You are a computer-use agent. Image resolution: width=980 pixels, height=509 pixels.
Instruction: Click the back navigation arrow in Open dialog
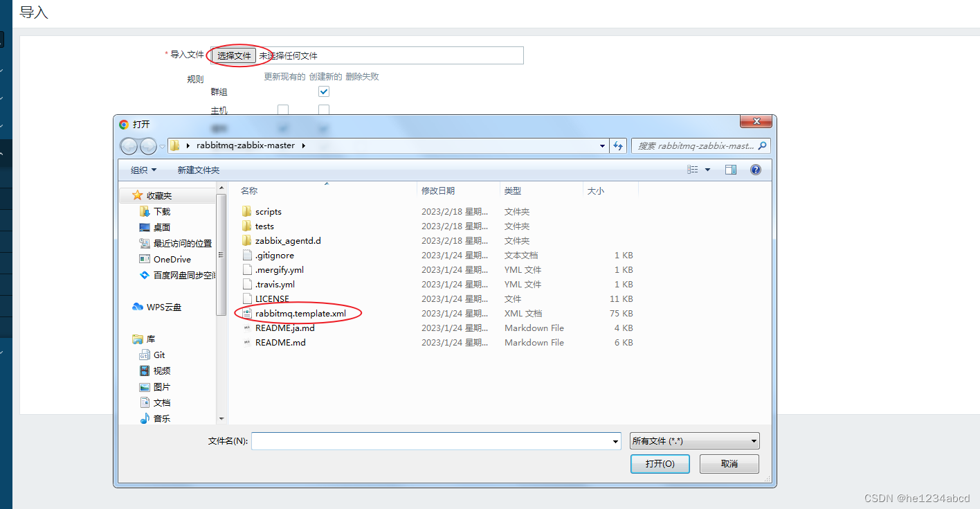(129, 145)
